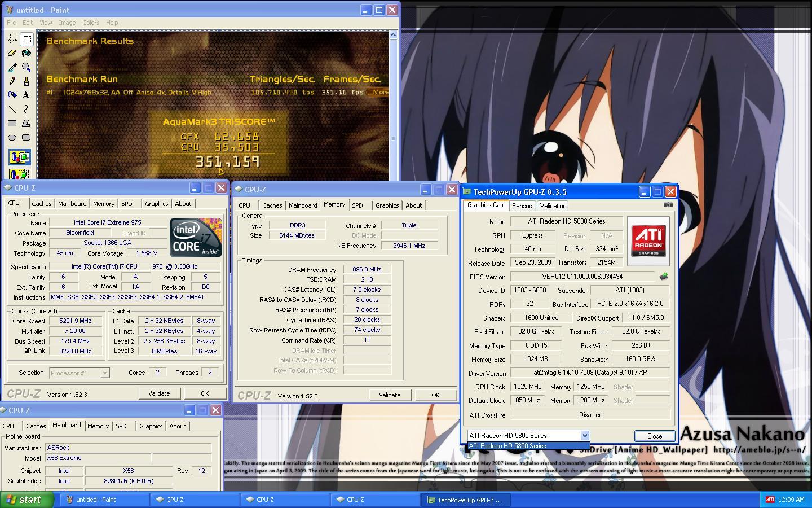Open the Image menu in Paint

coord(67,23)
